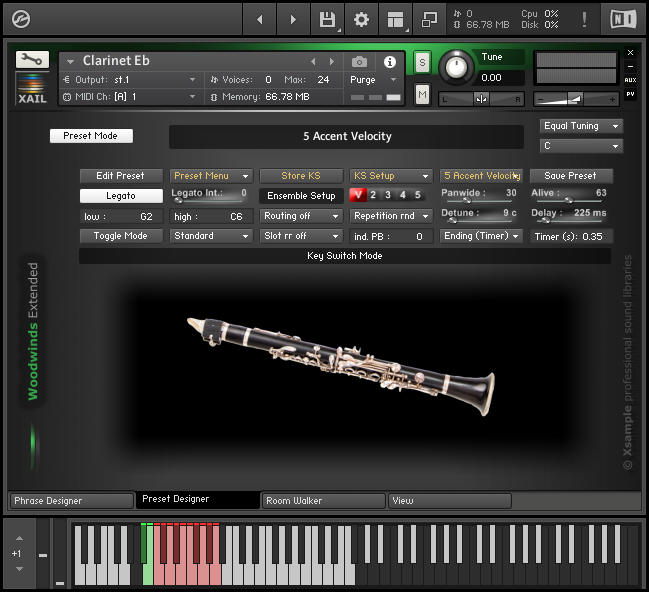
Task: Open the KS Setup dropdown
Action: tap(391, 176)
